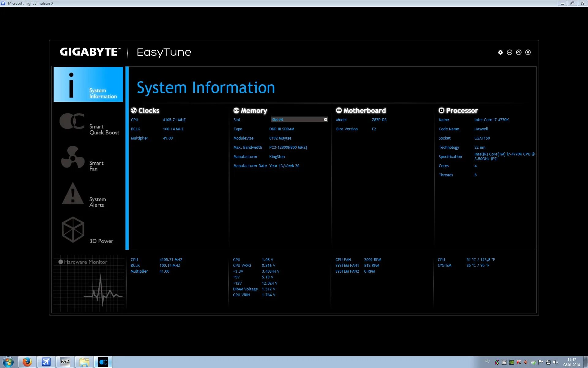Expand the memory Slot #0 dropdown

[x=300, y=120]
